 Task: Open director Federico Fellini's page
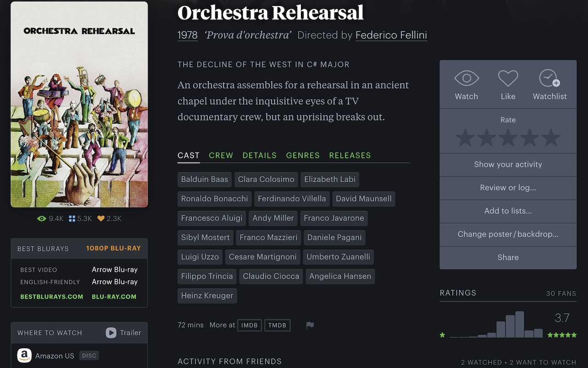[x=391, y=35]
